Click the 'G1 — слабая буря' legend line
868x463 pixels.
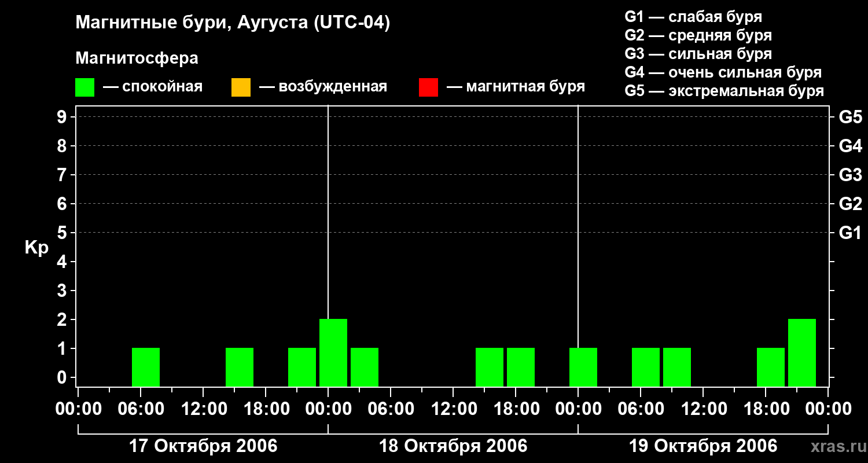coord(693,17)
